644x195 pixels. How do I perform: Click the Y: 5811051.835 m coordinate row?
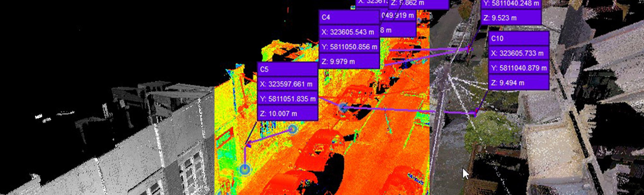coord(287,99)
